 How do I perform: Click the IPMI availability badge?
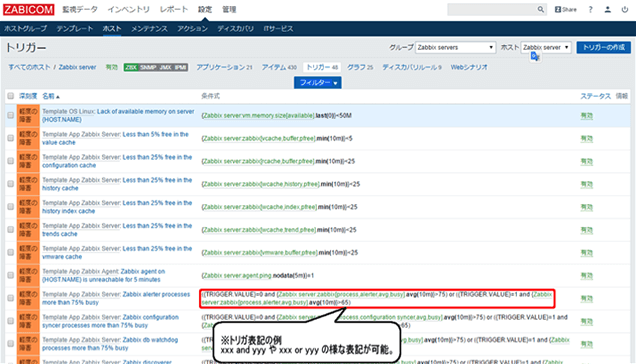180,67
